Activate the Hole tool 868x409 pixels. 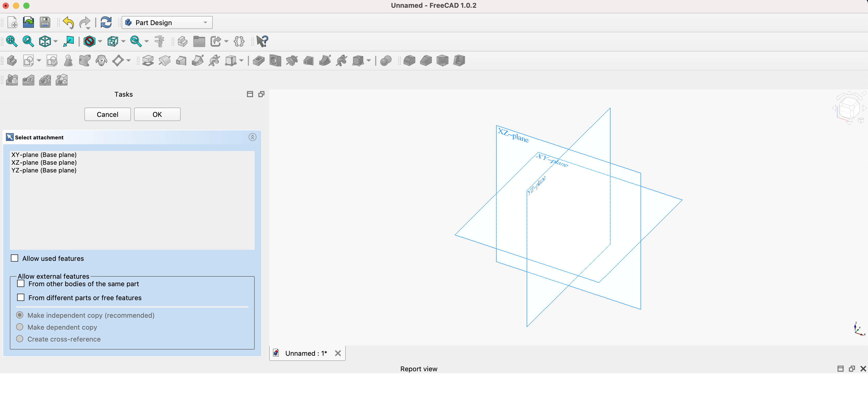click(275, 60)
